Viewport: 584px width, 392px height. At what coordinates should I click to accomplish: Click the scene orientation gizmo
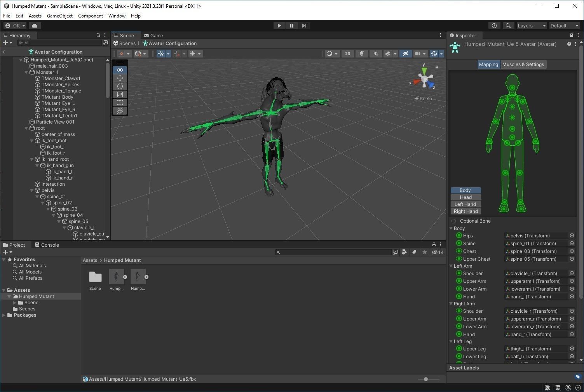(x=424, y=78)
